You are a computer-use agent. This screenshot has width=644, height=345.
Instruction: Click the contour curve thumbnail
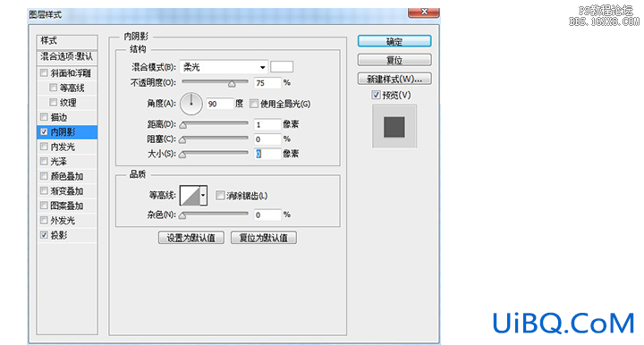tap(191, 195)
